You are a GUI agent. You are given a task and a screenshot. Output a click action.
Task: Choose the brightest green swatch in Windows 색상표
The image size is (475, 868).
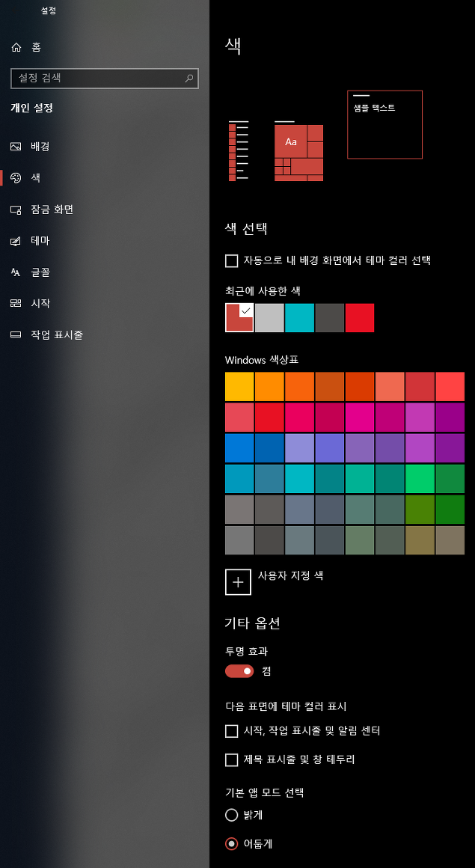coord(420,479)
